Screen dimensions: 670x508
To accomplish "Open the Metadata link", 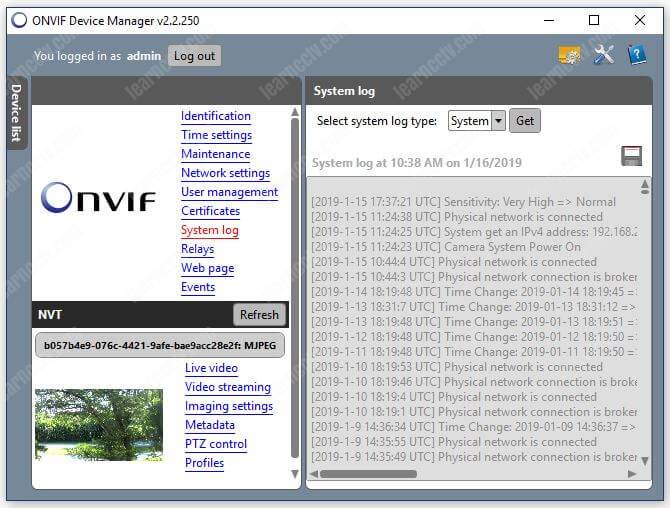I will [x=210, y=425].
